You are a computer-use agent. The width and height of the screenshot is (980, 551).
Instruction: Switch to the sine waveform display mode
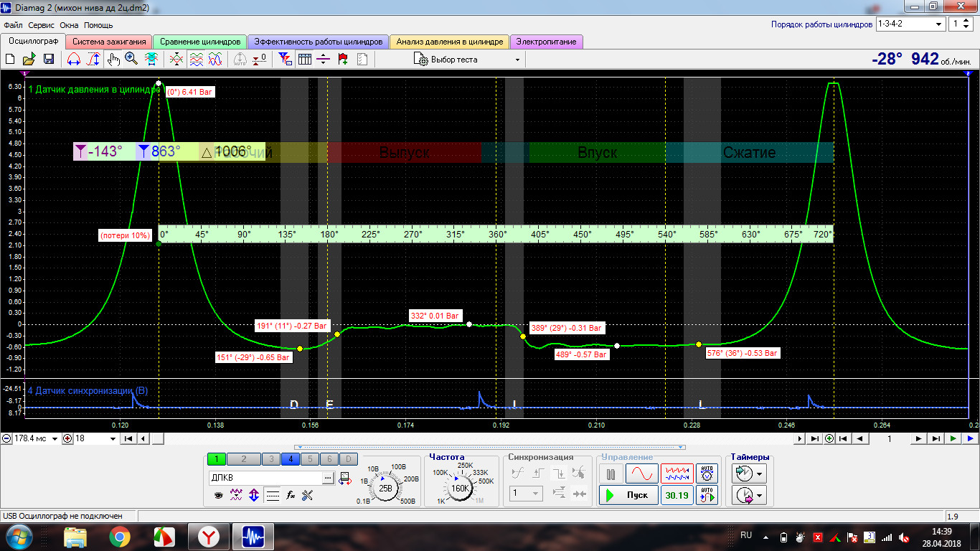(642, 474)
